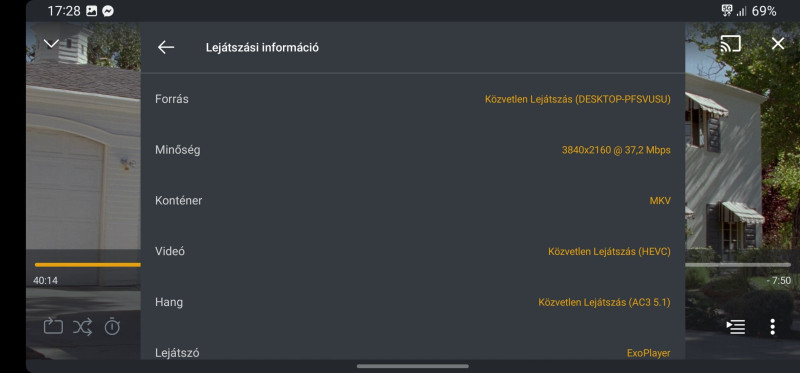The width and height of the screenshot is (800, 373).
Task: Select the Forrás source row
Action: click(413, 99)
